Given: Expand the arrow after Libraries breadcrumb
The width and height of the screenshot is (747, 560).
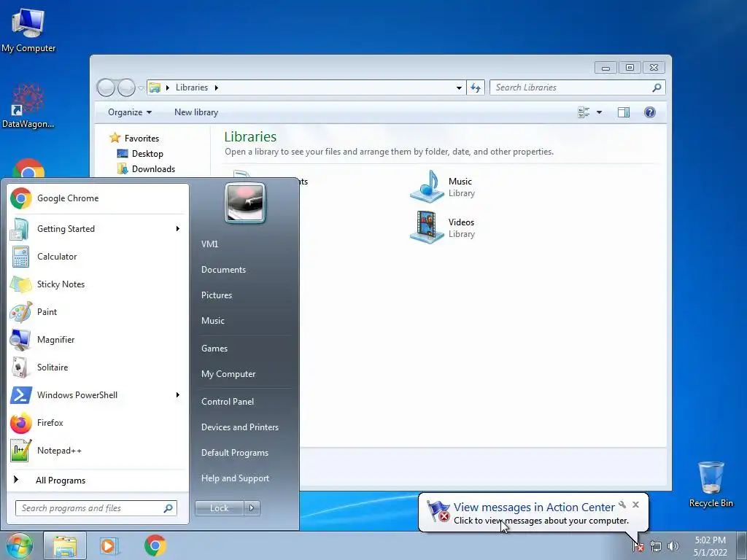Looking at the screenshot, I should pos(217,87).
